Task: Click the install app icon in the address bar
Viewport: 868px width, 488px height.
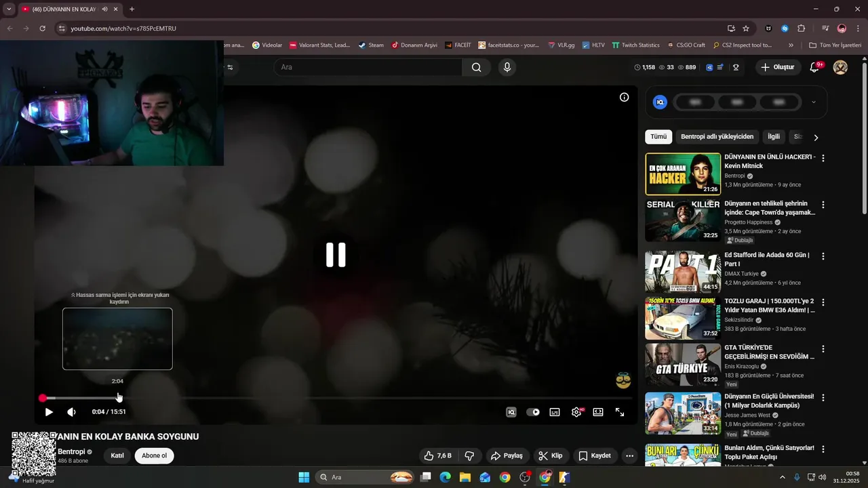Action: coord(731,28)
